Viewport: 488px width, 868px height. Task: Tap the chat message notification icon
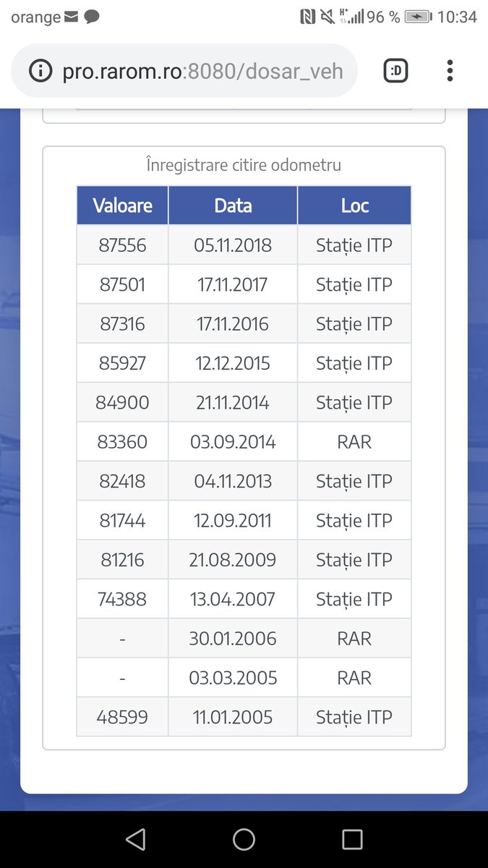click(x=92, y=17)
